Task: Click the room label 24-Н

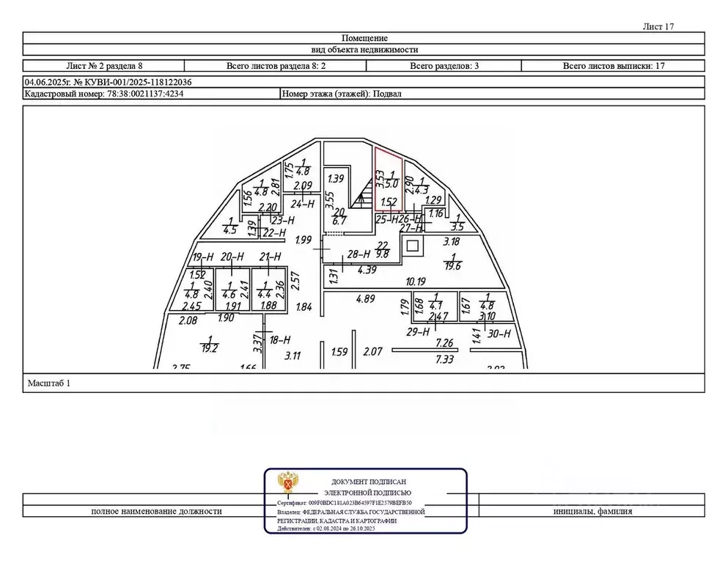Action: (302, 204)
